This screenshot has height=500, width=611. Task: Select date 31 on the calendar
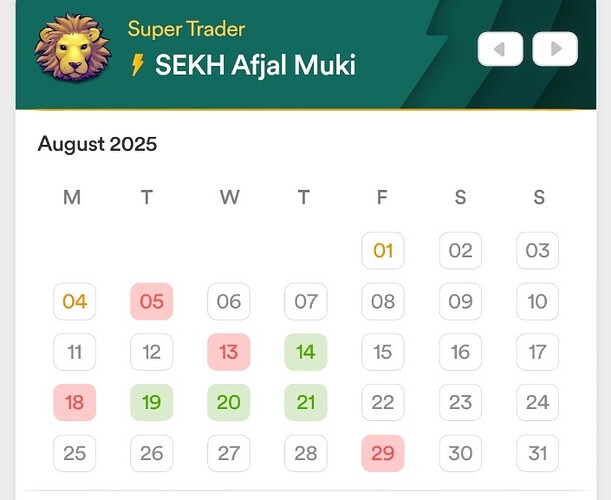click(x=538, y=453)
